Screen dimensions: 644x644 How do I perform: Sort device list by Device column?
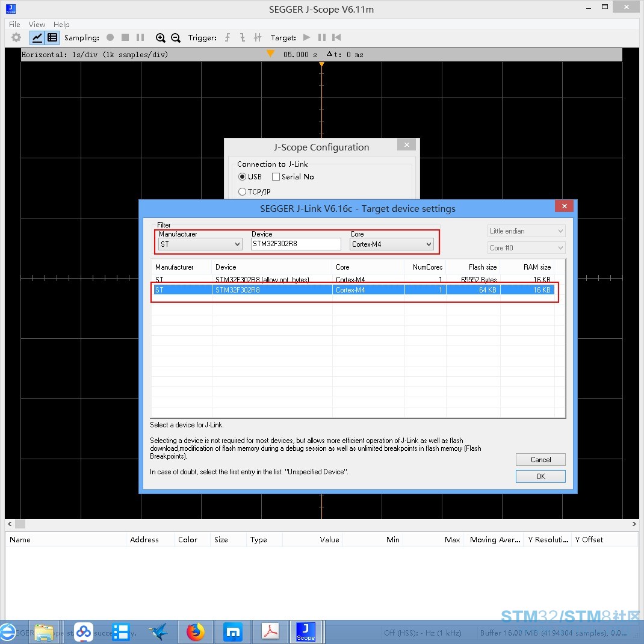click(271, 267)
